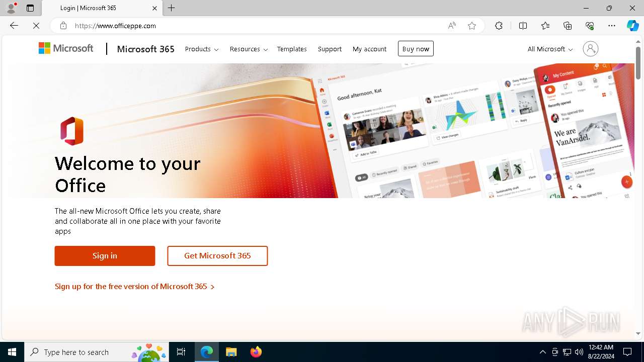Viewport: 644px width, 362px height.
Task: Expand the Products dropdown menu
Action: coord(202,49)
